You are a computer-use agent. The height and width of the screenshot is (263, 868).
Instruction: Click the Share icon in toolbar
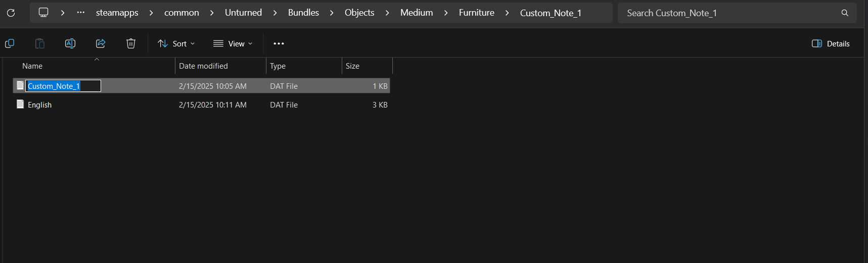101,43
